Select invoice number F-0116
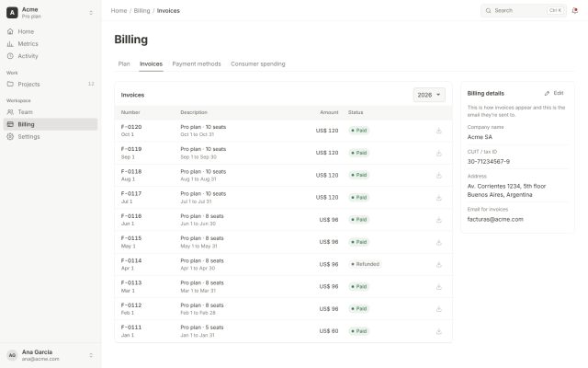This screenshot has height=368, width=588. (131, 216)
